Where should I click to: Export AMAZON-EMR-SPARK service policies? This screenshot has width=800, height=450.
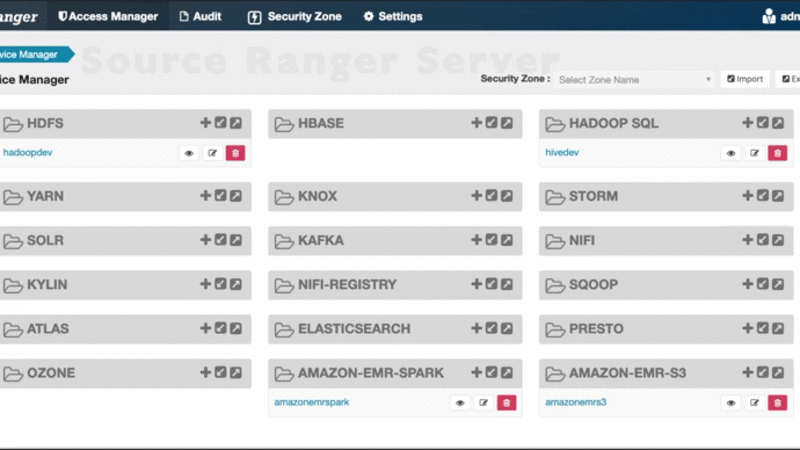(507, 372)
